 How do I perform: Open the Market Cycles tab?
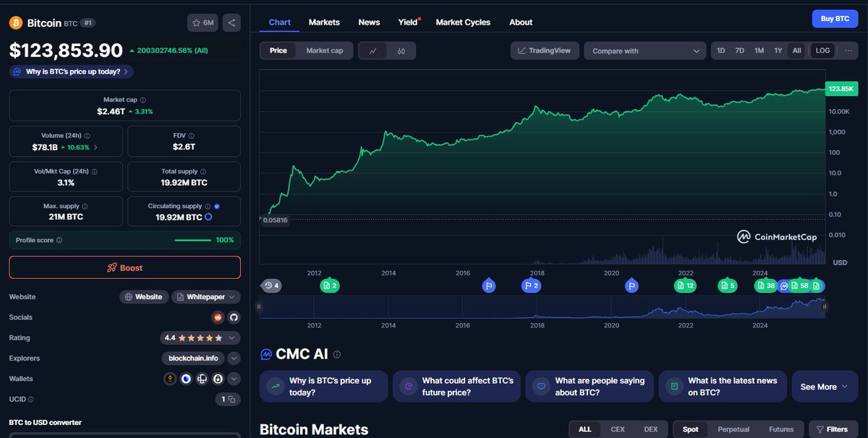tap(463, 22)
